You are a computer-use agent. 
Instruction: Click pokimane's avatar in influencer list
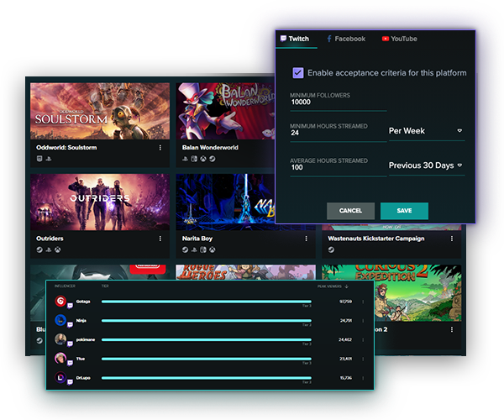pyautogui.click(x=60, y=339)
